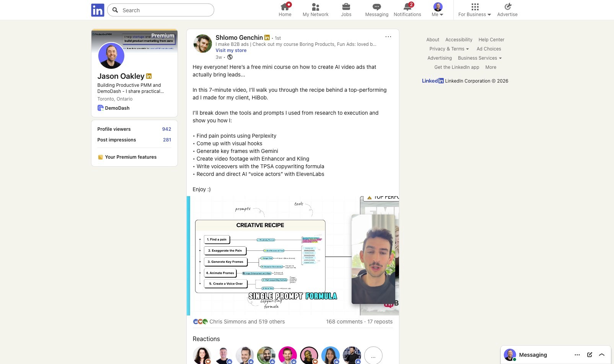Open the 168 comments link
Screen dimensions: 614x364
(344, 322)
